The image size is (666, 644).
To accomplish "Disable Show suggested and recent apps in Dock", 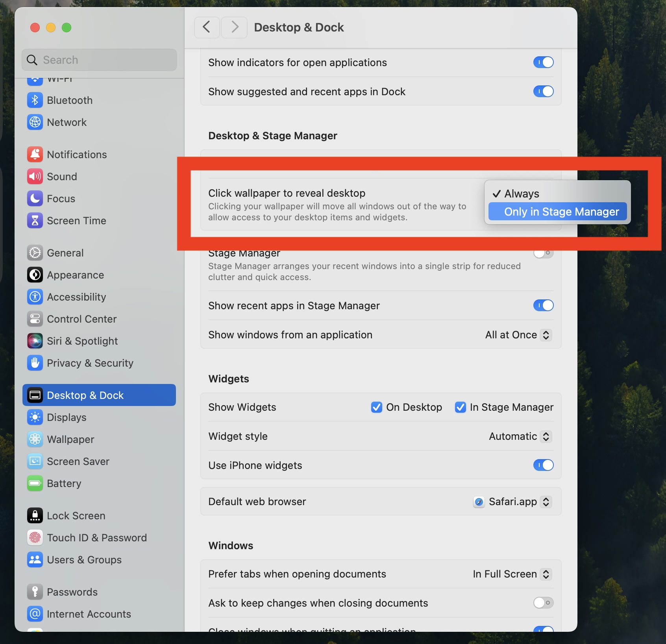I will (543, 91).
